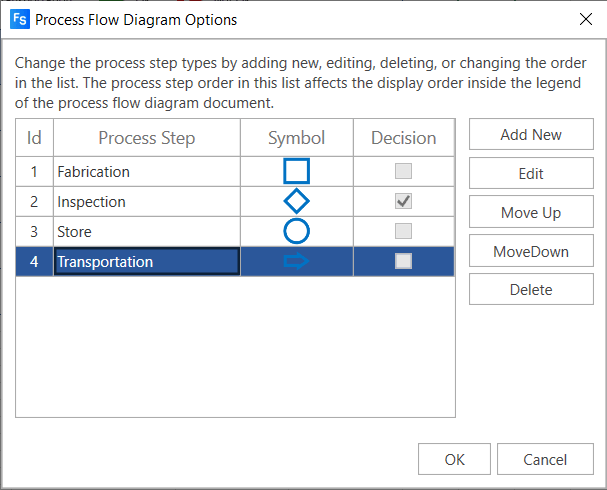Click the Delete button
The height and width of the screenshot is (490, 607).
[531, 290]
